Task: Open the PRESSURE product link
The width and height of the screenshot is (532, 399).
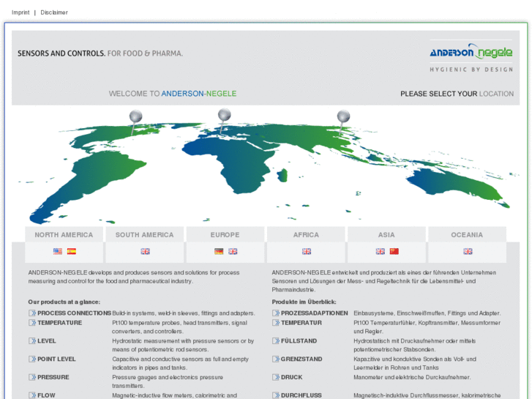Action: 53,377
